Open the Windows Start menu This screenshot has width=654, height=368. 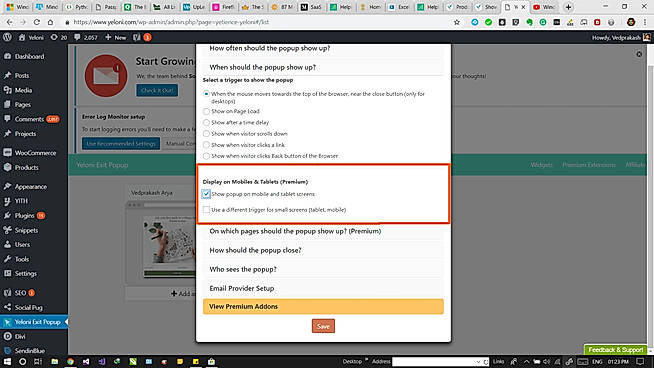coord(8,361)
